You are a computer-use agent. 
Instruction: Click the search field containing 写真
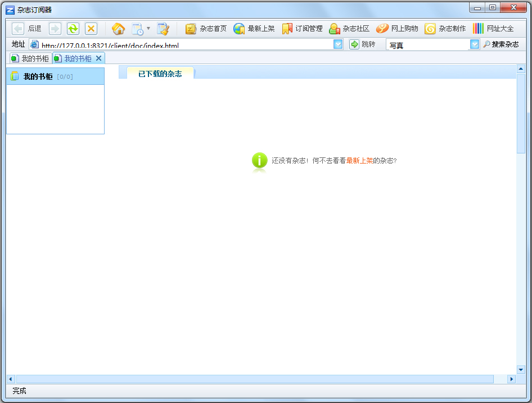pyautogui.click(x=427, y=45)
